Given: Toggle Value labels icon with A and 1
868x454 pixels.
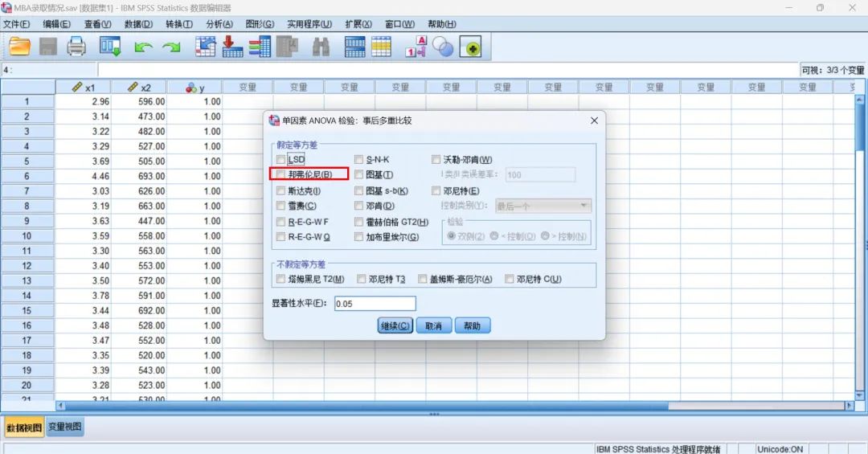Looking at the screenshot, I should point(416,47).
